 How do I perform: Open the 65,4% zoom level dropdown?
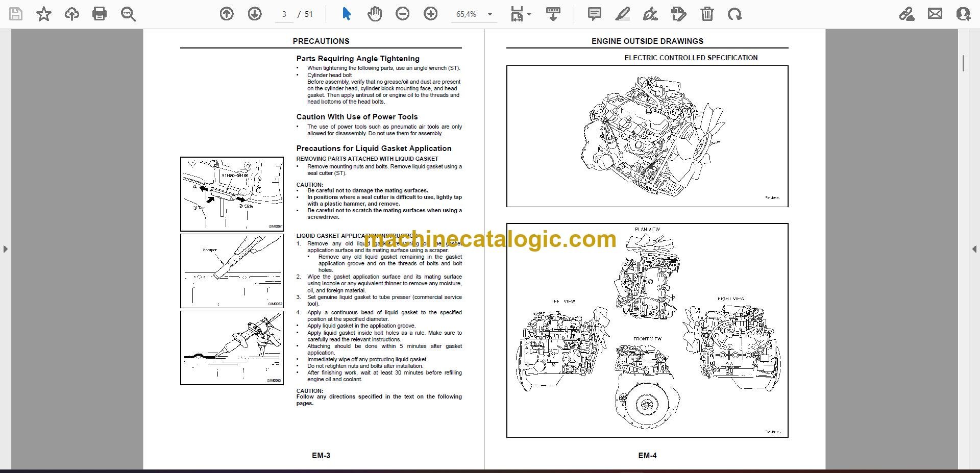[x=474, y=14]
